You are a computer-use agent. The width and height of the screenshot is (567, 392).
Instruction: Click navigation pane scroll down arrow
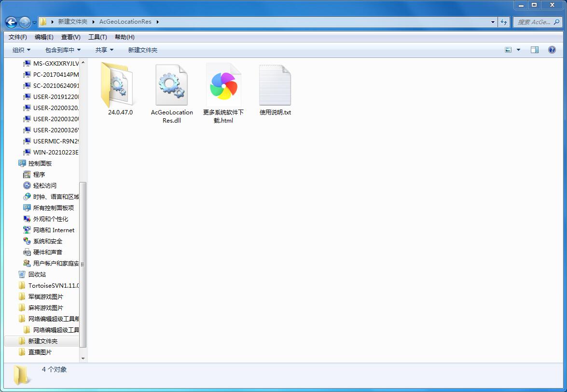click(83, 358)
